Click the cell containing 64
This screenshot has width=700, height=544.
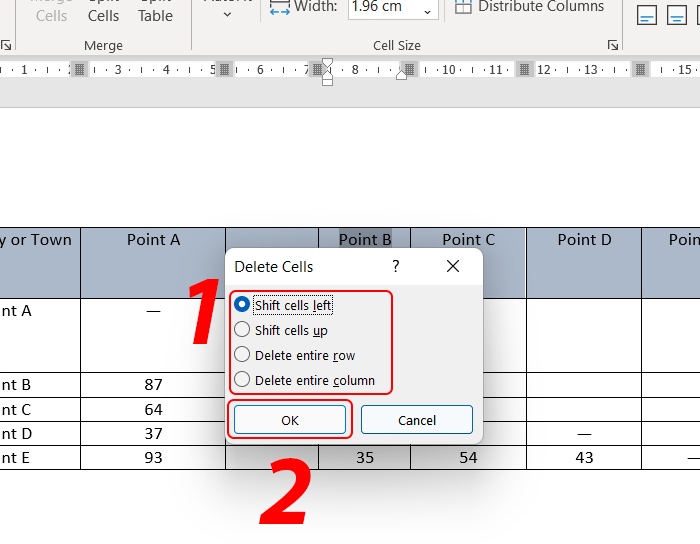pyautogui.click(x=153, y=410)
